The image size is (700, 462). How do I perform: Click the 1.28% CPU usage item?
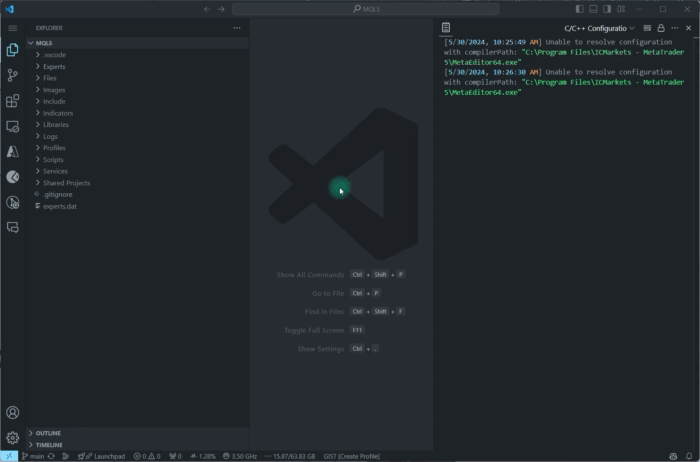203,456
